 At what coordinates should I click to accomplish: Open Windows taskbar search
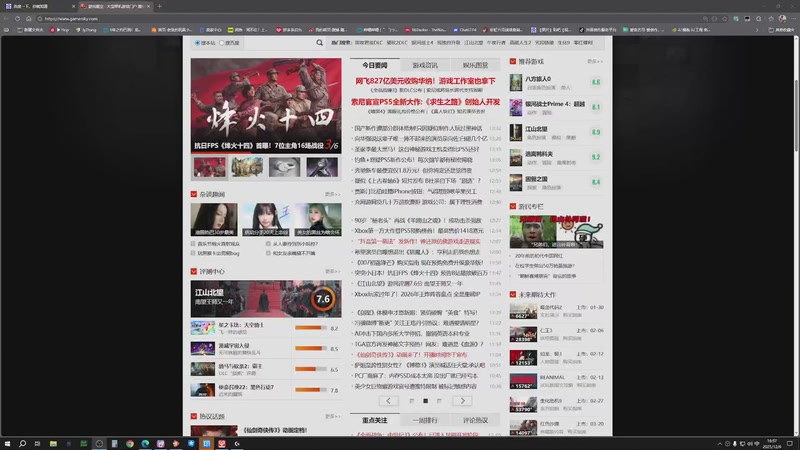22,444
